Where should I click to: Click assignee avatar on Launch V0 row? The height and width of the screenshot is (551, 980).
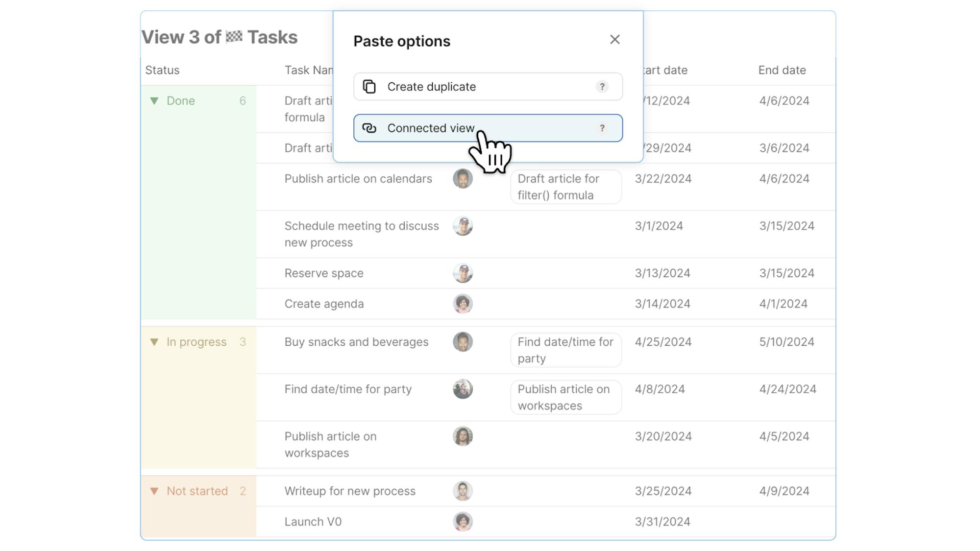(x=462, y=522)
